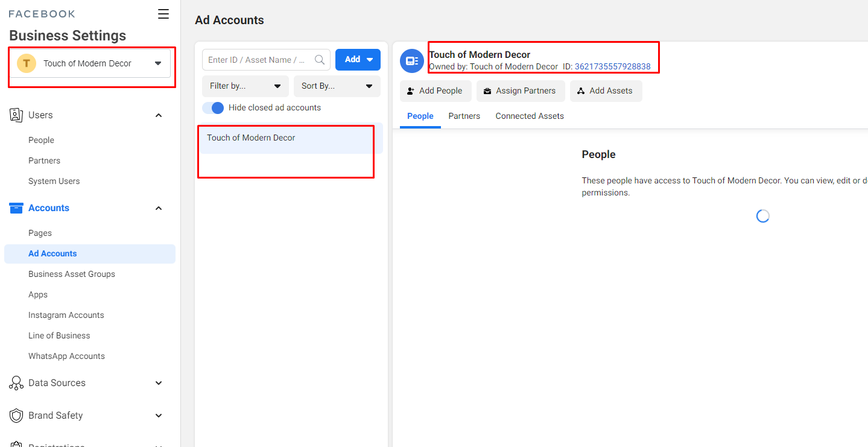The width and height of the screenshot is (868, 447).
Task: Toggle Hide closed ad accounts switch
Action: pyautogui.click(x=213, y=108)
